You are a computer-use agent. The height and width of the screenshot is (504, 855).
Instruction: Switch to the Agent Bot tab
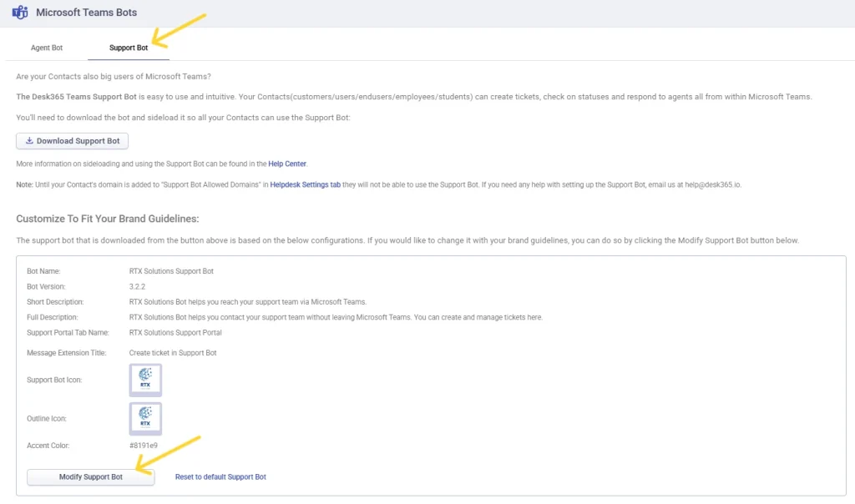click(x=47, y=48)
